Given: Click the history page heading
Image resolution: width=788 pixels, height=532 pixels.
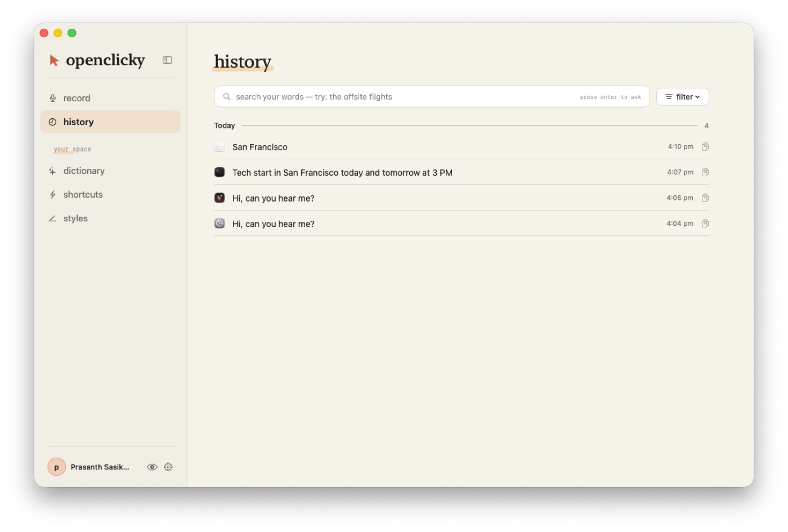Looking at the screenshot, I should coord(243,61).
